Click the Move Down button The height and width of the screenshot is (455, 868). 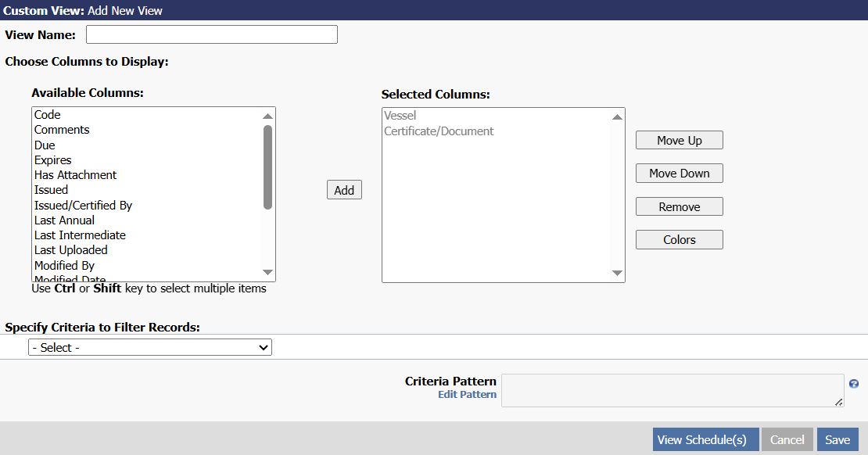(679, 174)
